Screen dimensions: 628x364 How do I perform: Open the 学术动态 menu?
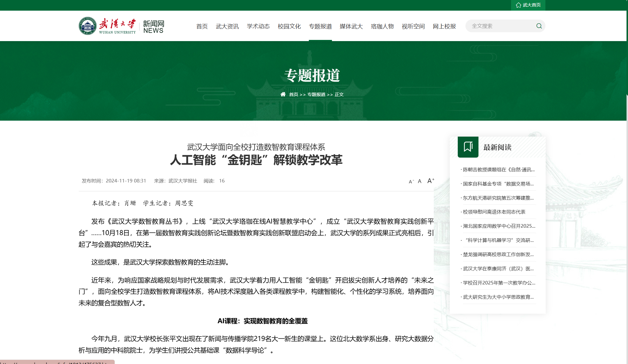(258, 26)
